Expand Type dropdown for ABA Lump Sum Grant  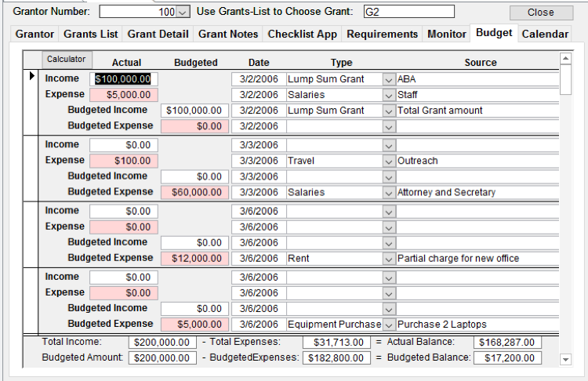[389, 79]
